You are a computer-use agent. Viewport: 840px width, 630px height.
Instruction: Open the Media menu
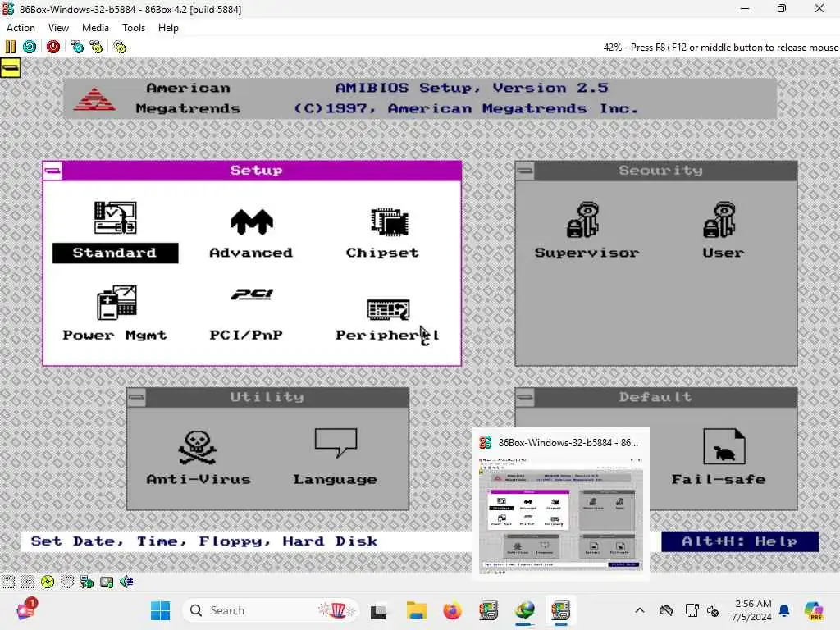[95, 28]
